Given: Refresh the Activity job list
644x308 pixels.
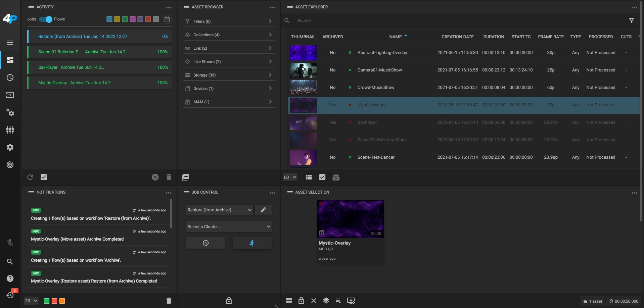Looking at the screenshot, I should [x=30, y=177].
